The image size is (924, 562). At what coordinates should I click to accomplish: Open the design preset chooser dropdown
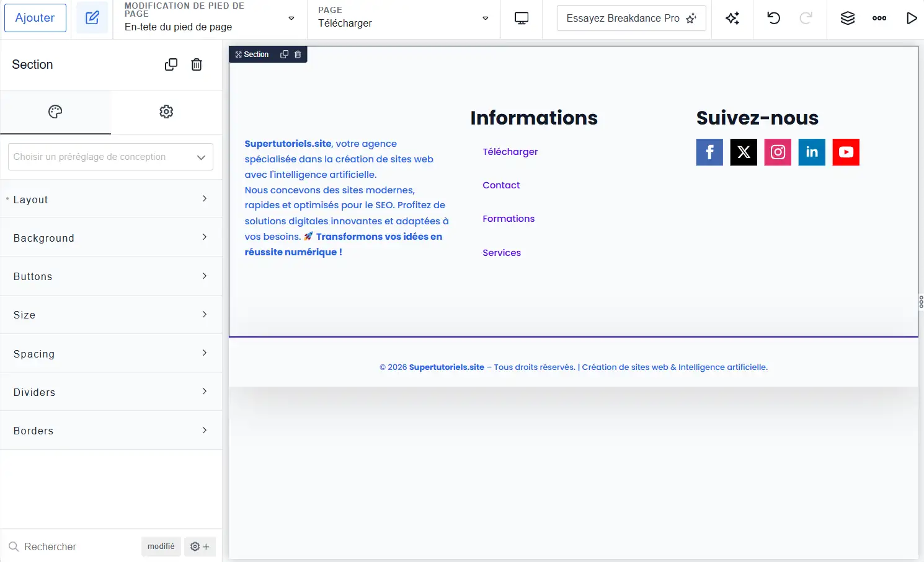click(110, 157)
